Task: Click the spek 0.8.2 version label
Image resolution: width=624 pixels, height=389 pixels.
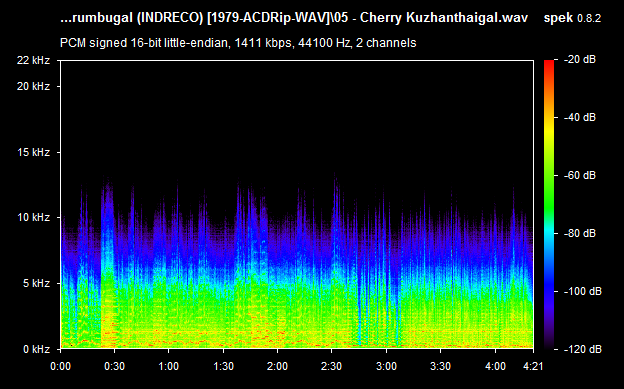Action: click(x=572, y=18)
